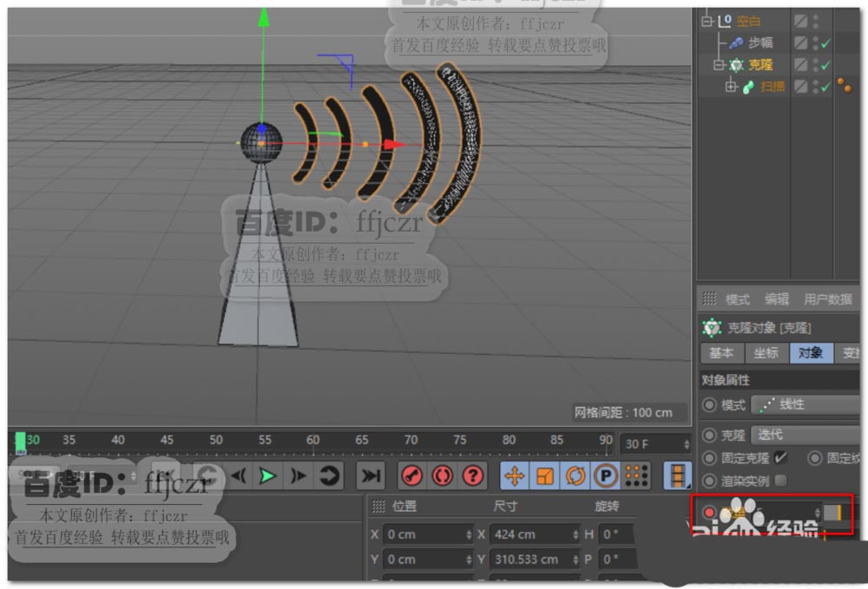Disable the 扫描 object green checkmark
Viewport: 868px width, 589px height.
pyautogui.click(x=826, y=87)
